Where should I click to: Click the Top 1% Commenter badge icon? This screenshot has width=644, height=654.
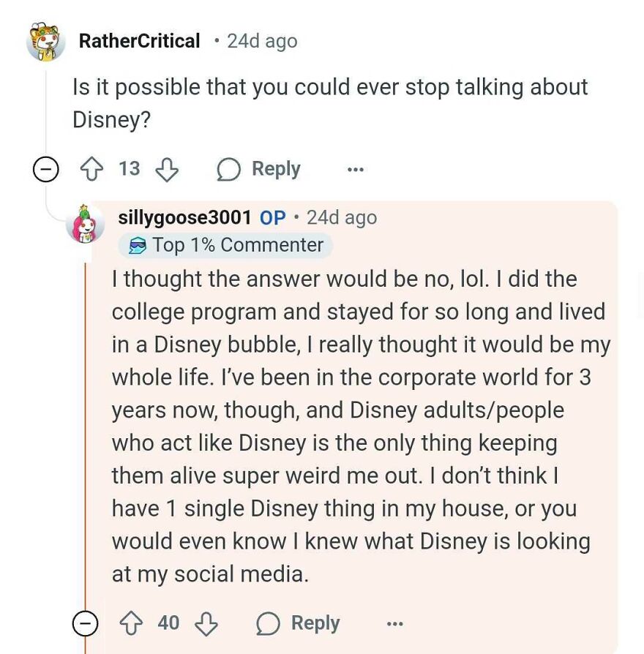click(137, 246)
